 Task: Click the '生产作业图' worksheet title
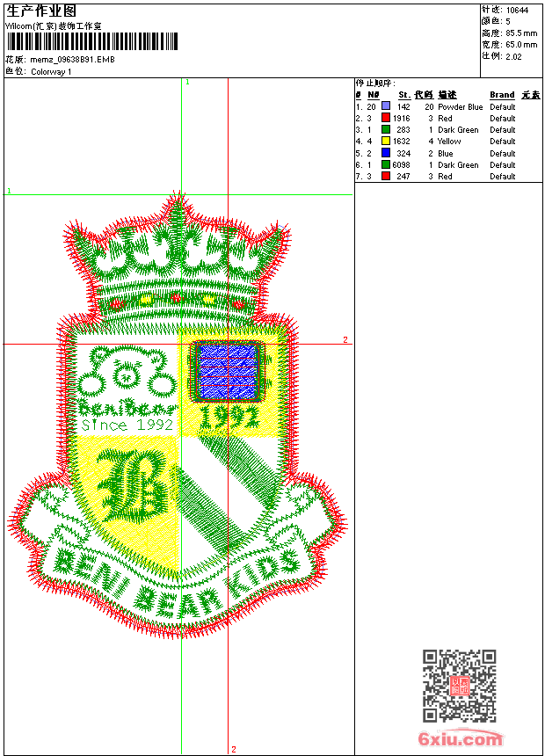41,11
